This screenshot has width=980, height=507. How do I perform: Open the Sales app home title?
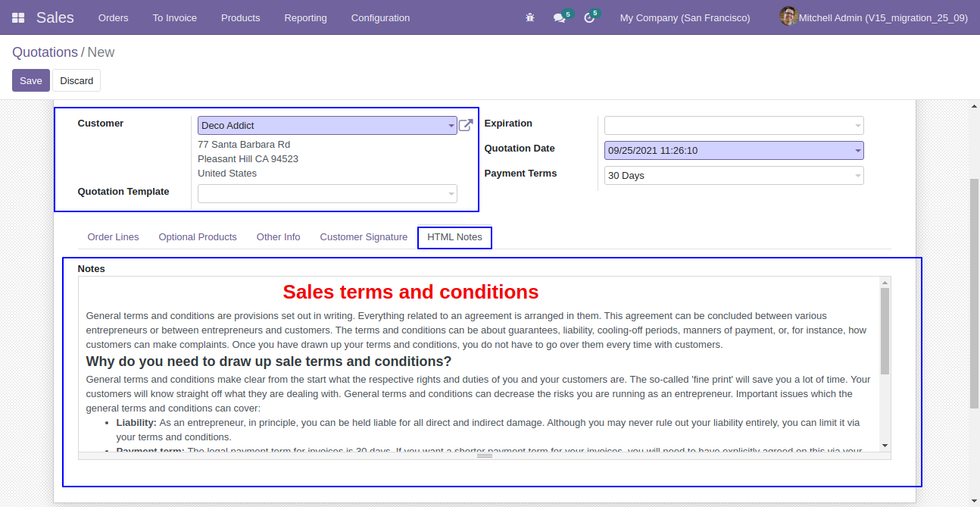pos(55,17)
